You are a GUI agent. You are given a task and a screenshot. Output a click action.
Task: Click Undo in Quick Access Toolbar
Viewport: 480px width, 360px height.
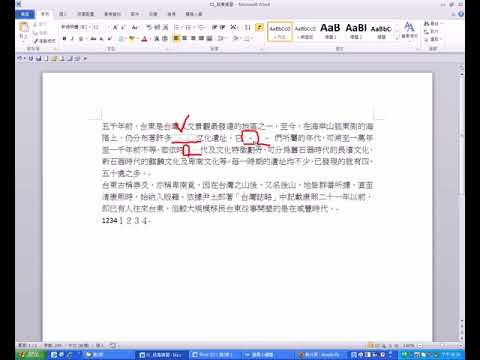[x=20, y=59]
